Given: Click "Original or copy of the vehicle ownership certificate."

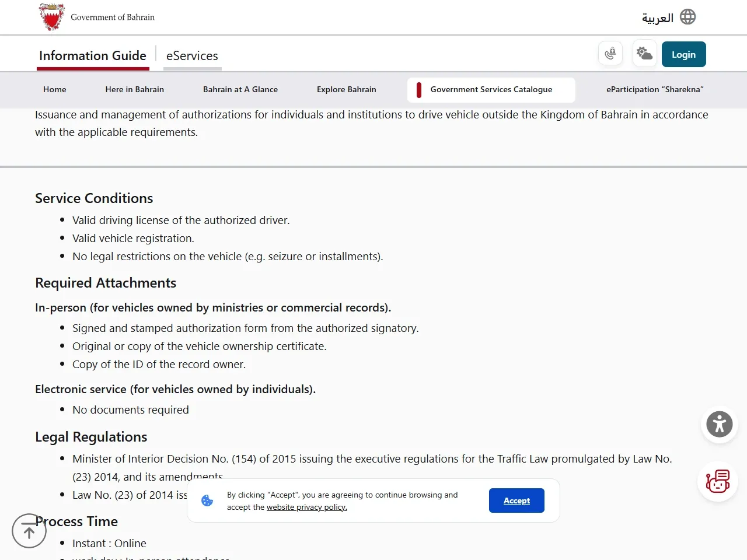Looking at the screenshot, I should tap(200, 346).
